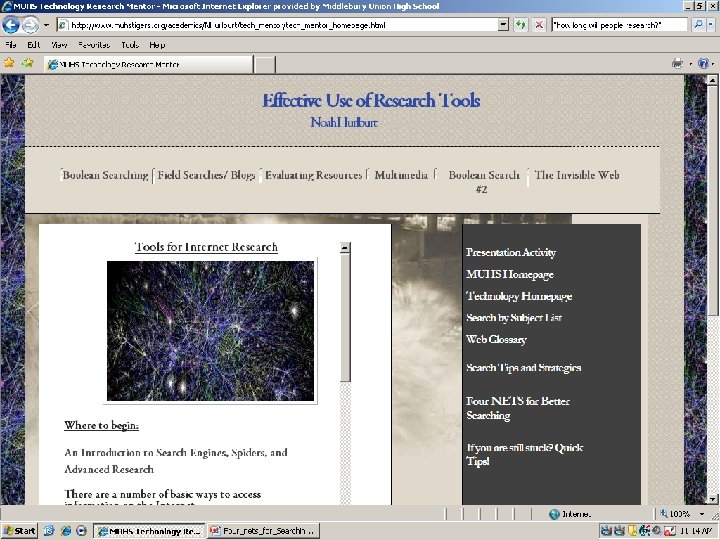Click the page scroll-up arrow

click(x=712, y=80)
